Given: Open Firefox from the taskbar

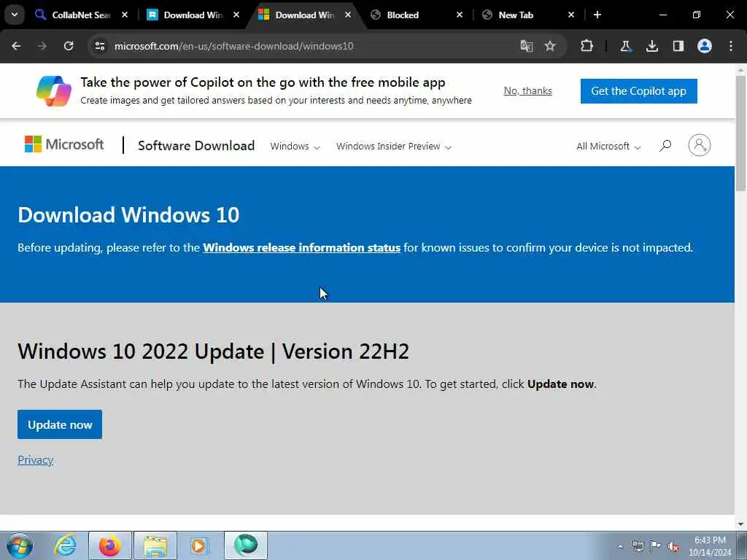Looking at the screenshot, I should [109, 545].
